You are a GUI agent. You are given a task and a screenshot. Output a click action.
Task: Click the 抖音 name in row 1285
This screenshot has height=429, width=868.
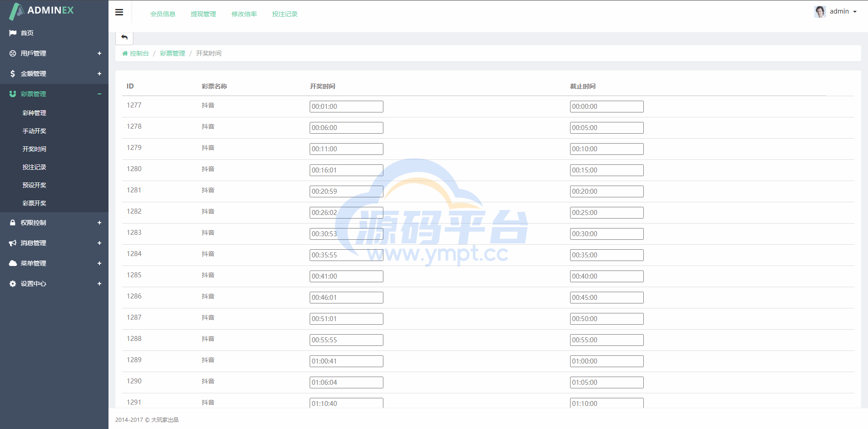208,275
